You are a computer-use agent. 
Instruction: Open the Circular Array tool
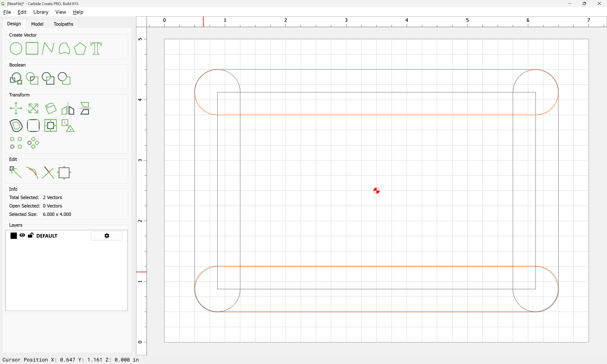pyautogui.click(x=33, y=143)
